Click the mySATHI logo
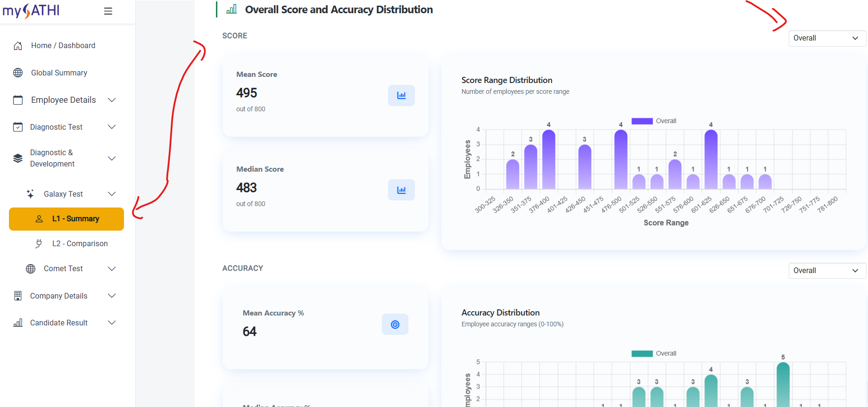Viewport: 868px width, 407px height. (x=31, y=10)
